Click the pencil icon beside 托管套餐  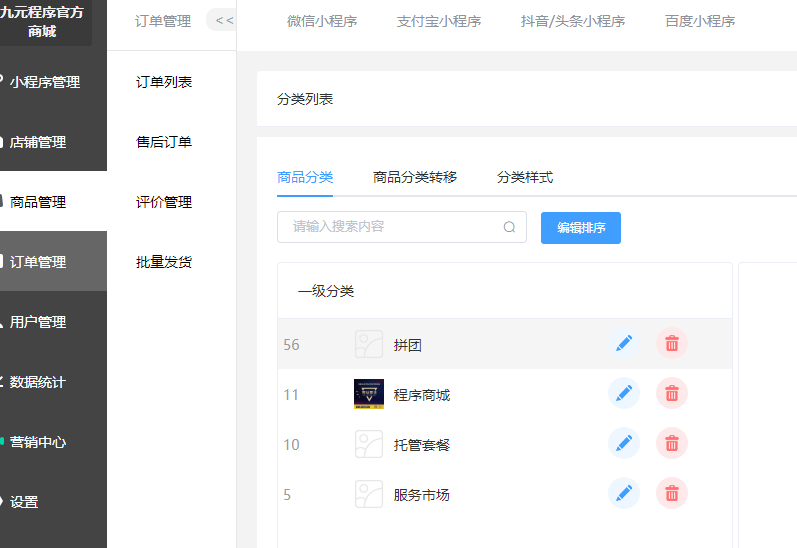tap(624, 443)
